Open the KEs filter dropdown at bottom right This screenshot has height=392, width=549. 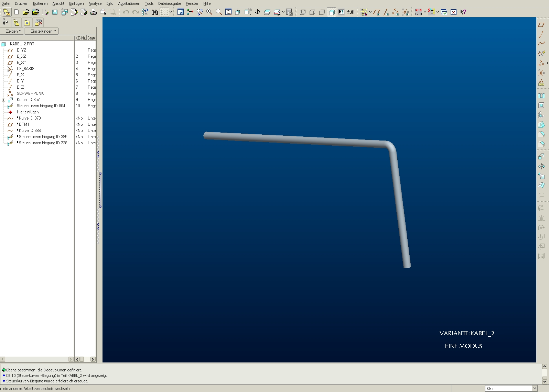pyautogui.click(x=535, y=388)
